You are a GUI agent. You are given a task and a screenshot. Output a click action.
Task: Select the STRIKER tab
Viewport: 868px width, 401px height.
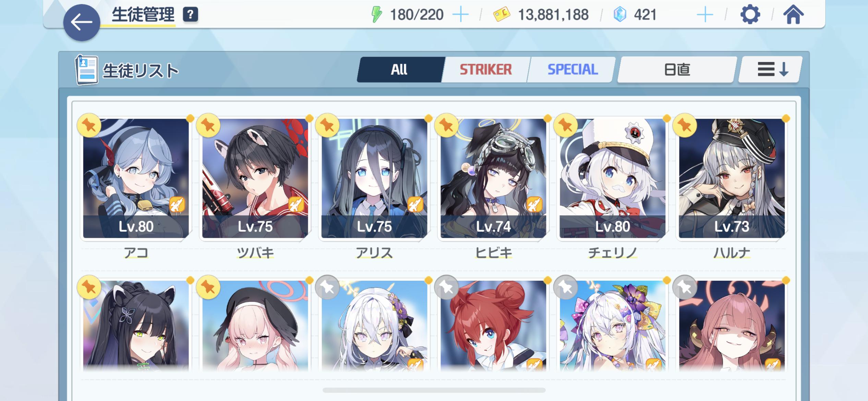(486, 70)
